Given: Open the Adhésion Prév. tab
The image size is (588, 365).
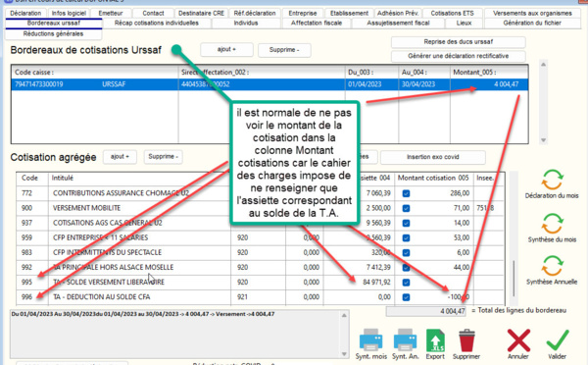Looking at the screenshot, I should [398, 13].
